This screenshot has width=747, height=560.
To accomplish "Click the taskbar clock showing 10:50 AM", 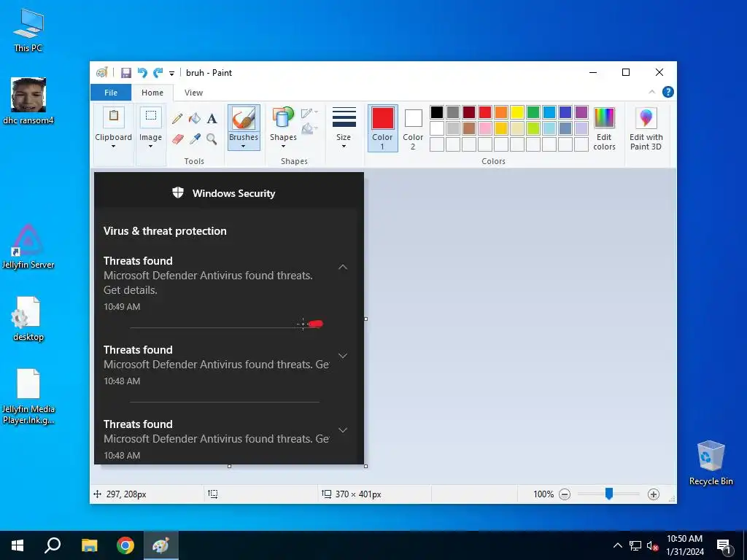I will (x=684, y=545).
